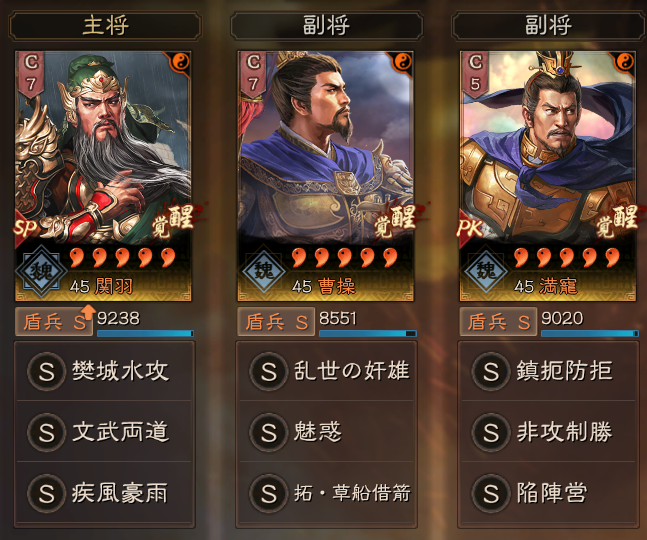
Task: Click the 魏 faction emblem on 関羽's card
Action: (x=42, y=271)
